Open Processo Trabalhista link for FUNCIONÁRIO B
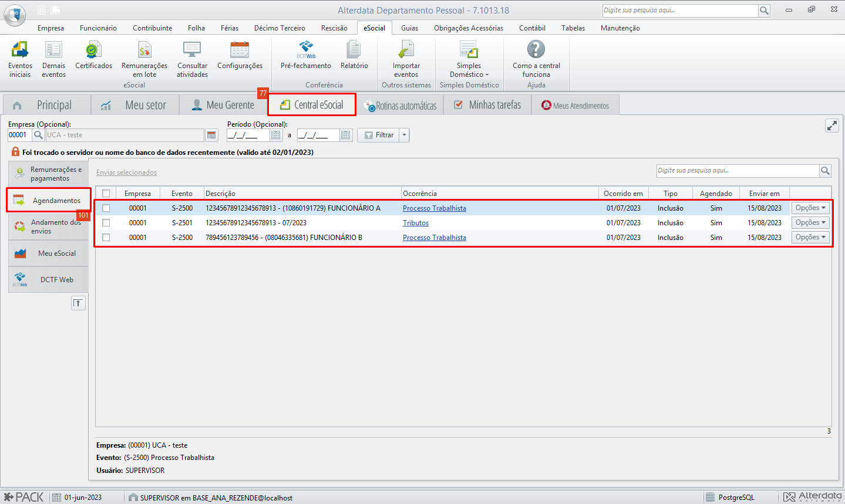 pyautogui.click(x=435, y=238)
